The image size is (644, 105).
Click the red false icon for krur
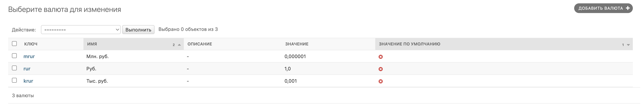tap(380, 81)
